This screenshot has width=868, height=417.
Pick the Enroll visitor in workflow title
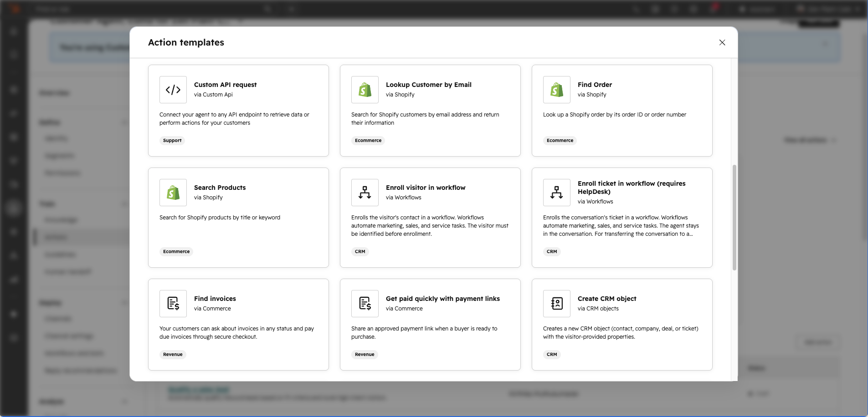pos(426,188)
